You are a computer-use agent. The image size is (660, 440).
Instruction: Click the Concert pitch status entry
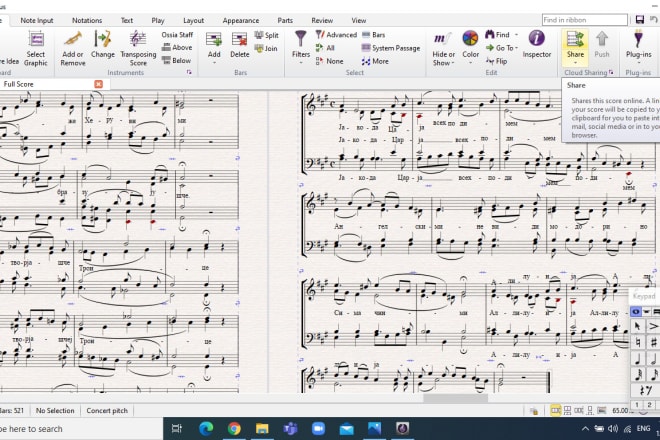click(x=107, y=411)
